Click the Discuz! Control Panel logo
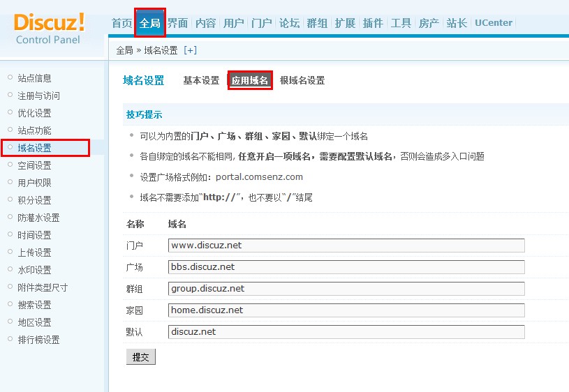 [x=49, y=29]
